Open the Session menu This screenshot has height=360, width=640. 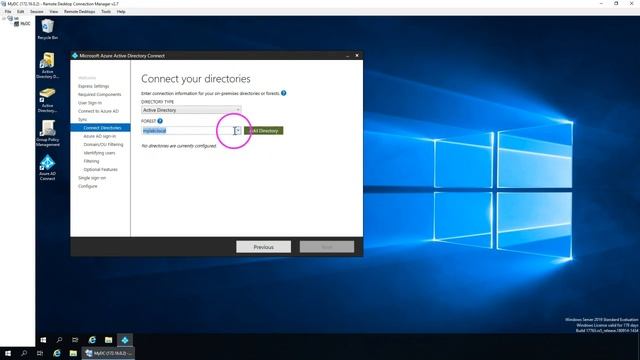36,11
